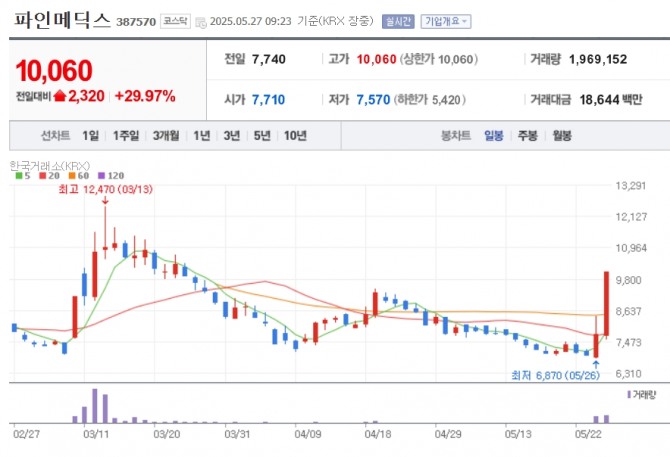Image resolution: width=670 pixels, height=457 pixels.
Task: Click the 상한가 10,060 text
Action: click(x=439, y=59)
